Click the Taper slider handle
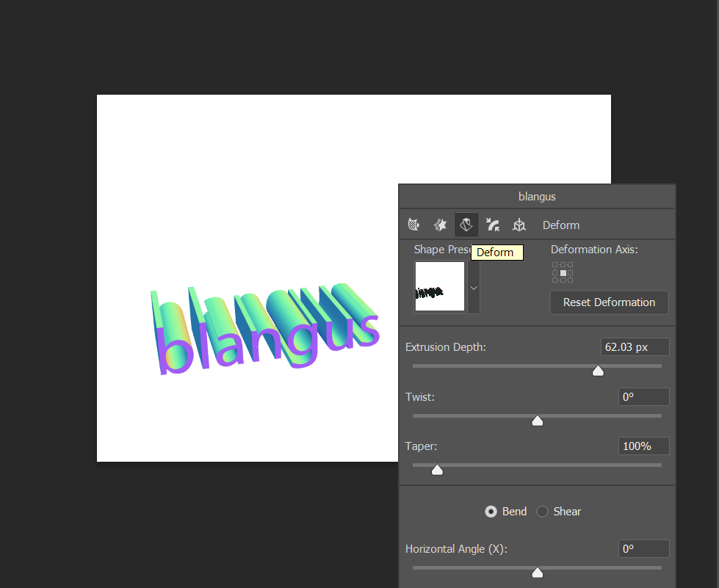The height and width of the screenshot is (588, 719). pyautogui.click(x=437, y=470)
